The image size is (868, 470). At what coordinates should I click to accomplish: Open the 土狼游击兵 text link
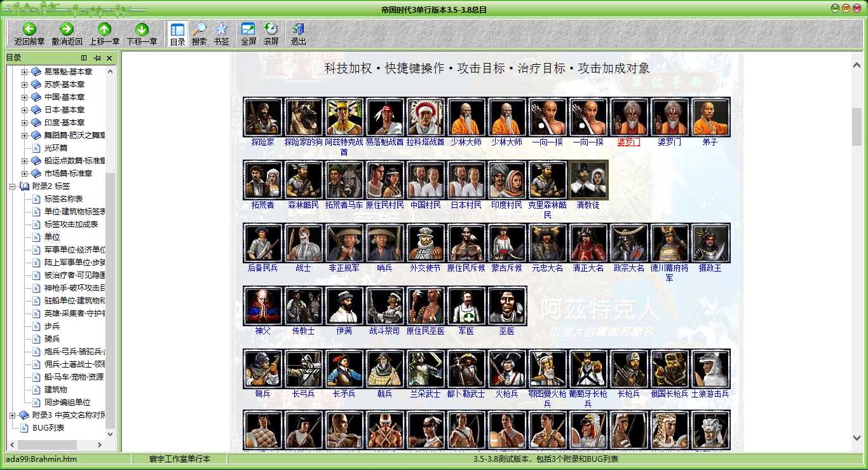[710, 394]
